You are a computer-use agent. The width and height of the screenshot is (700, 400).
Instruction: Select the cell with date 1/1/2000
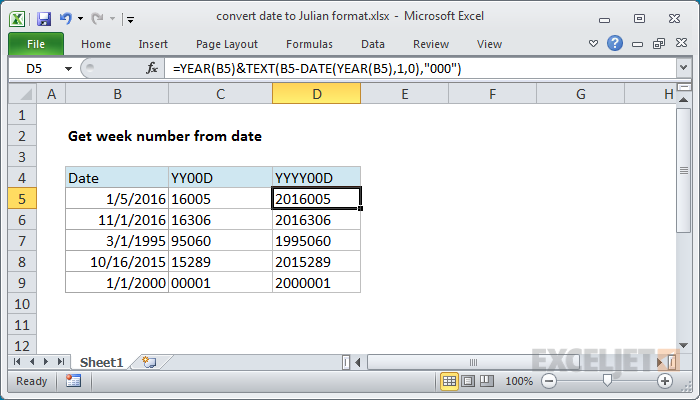click(117, 283)
